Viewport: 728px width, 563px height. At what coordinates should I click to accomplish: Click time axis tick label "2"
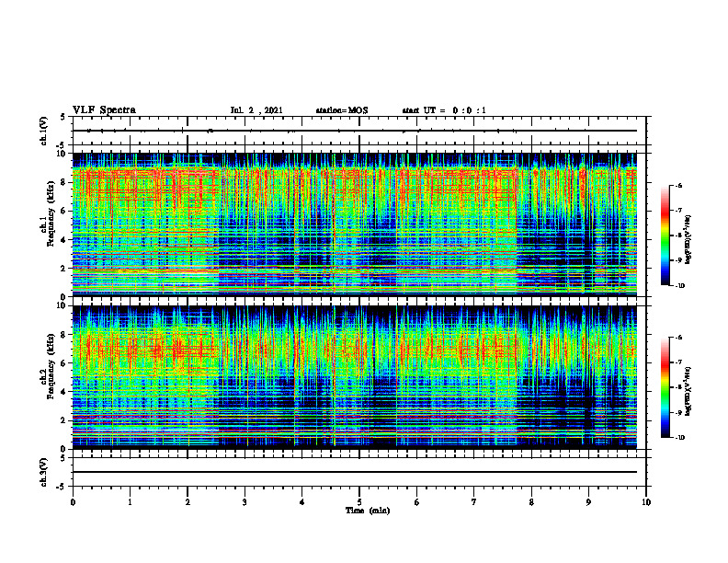(x=188, y=502)
